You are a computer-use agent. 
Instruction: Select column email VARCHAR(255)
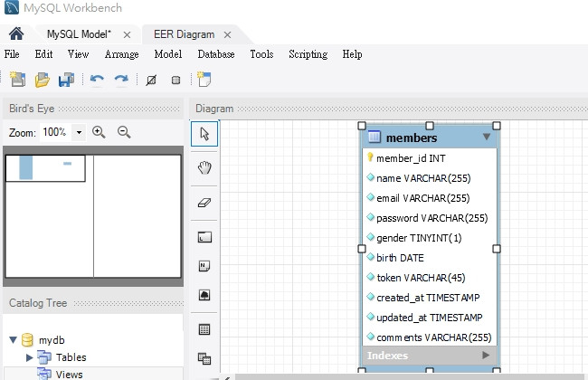point(423,198)
